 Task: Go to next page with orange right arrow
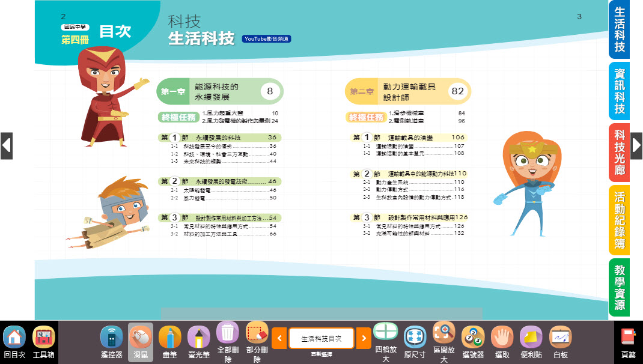pyautogui.click(x=364, y=338)
